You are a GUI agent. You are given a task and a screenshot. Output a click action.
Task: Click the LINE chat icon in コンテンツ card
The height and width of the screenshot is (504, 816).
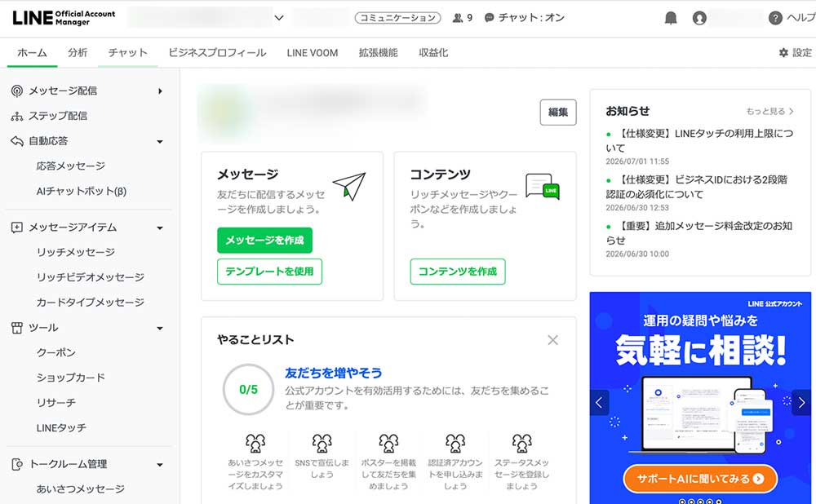point(543,187)
